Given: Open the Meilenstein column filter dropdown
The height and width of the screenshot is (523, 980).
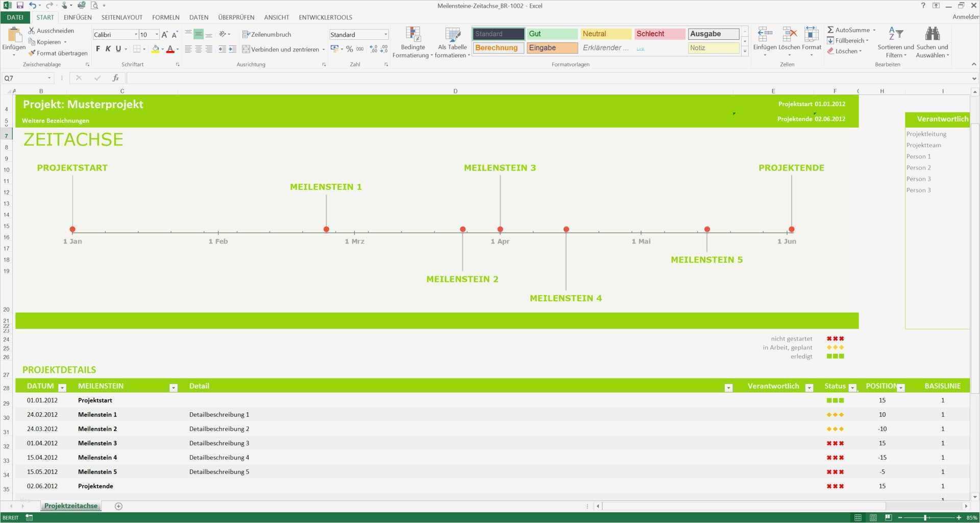Looking at the screenshot, I should (174, 387).
